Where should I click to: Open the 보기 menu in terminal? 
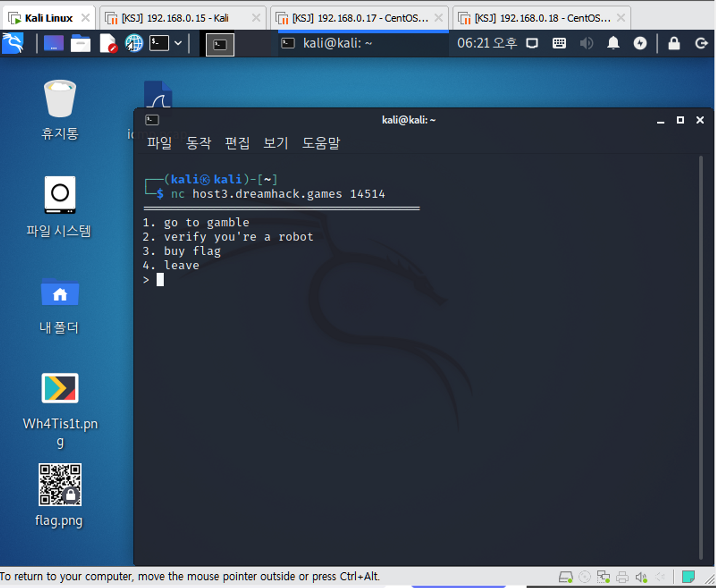tap(276, 143)
